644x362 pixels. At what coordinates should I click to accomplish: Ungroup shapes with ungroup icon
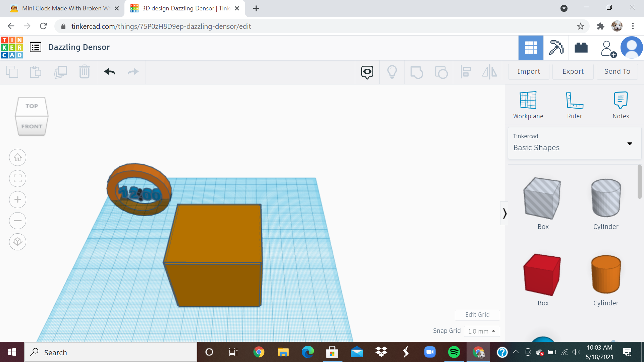[441, 72]
